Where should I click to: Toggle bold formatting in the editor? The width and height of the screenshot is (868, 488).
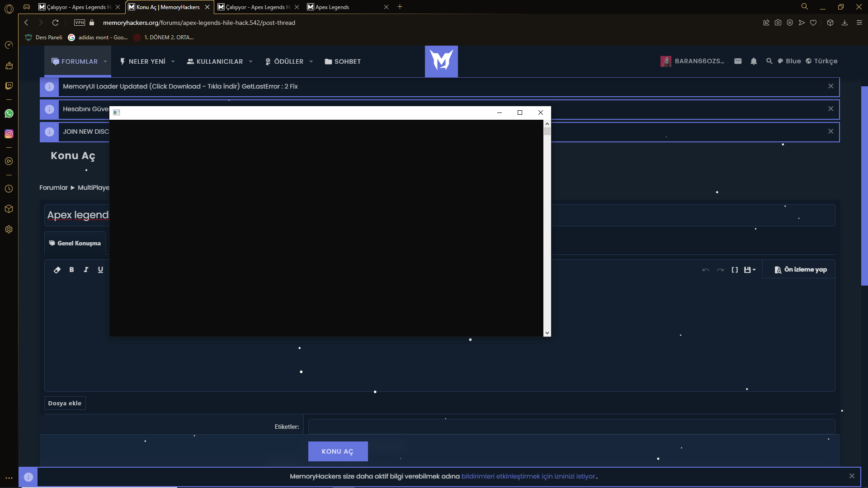pos(71,270)
